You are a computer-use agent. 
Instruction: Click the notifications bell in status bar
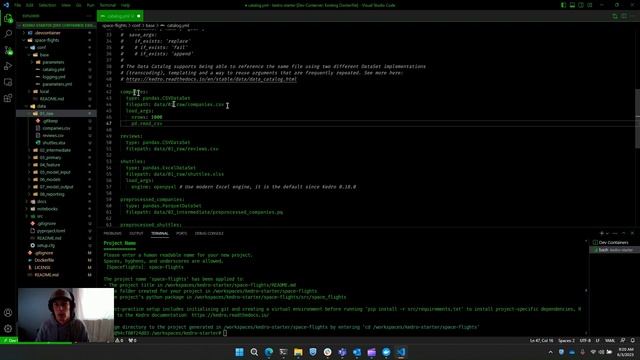tap(633, 340)
